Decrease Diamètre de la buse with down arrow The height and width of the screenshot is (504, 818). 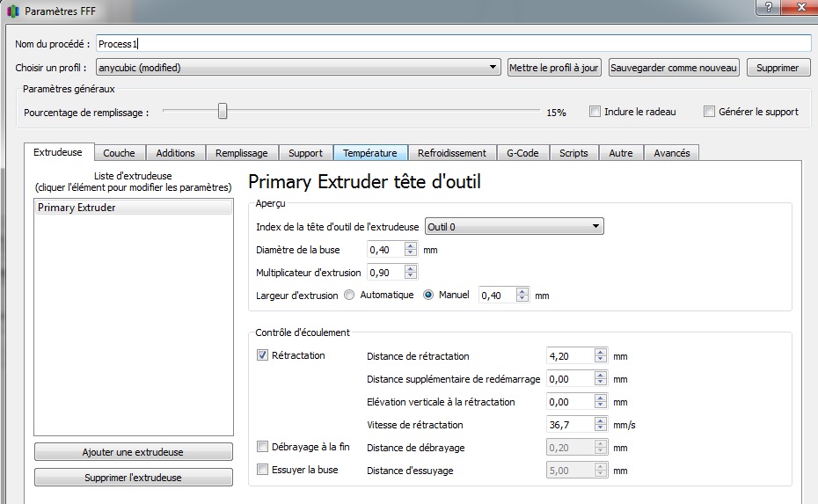click(x=411, y=253)
